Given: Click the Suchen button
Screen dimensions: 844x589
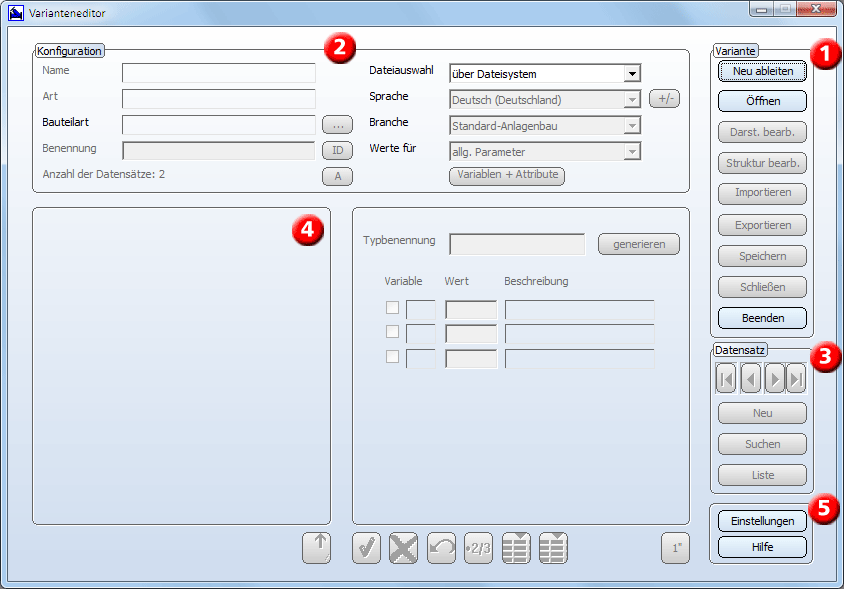Looking at the screenshot, I should 763,444.
